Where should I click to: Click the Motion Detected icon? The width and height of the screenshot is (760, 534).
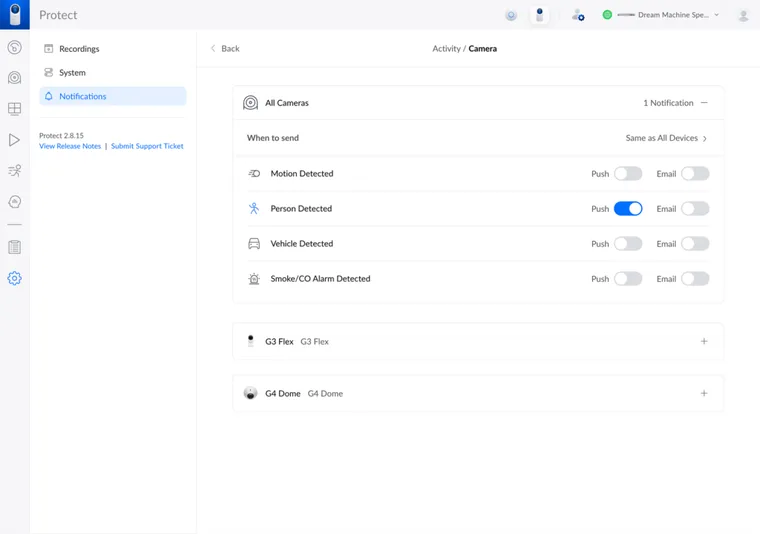point(254,173)
